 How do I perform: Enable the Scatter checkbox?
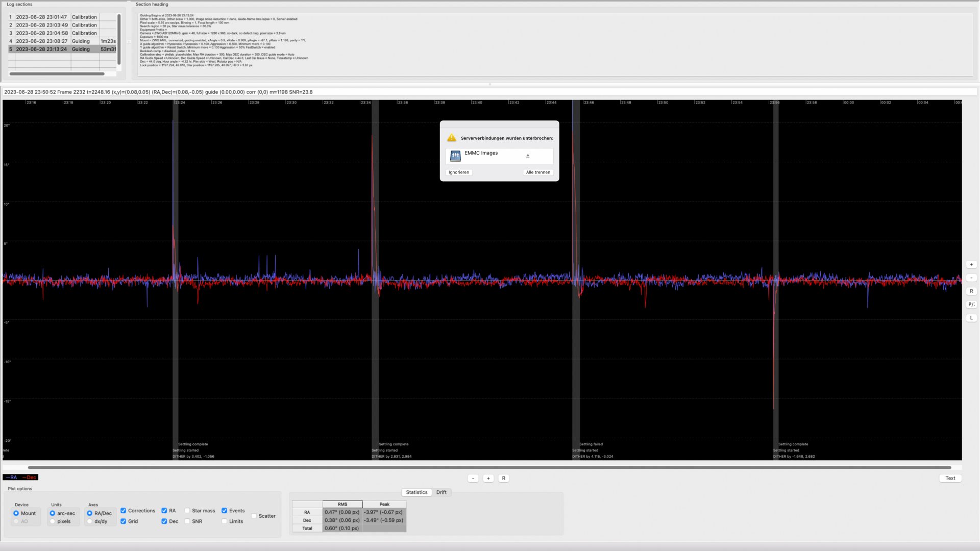tap(254, 516)
